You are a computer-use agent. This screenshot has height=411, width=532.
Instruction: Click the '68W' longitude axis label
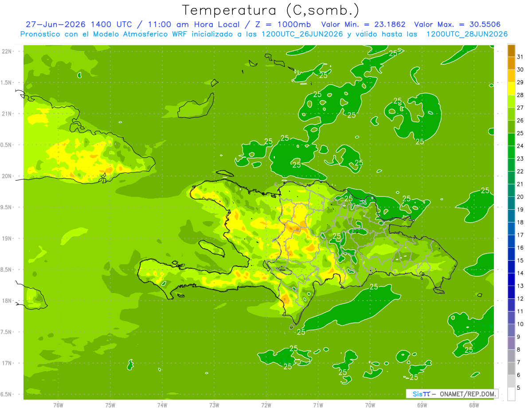tap(474, 405)
